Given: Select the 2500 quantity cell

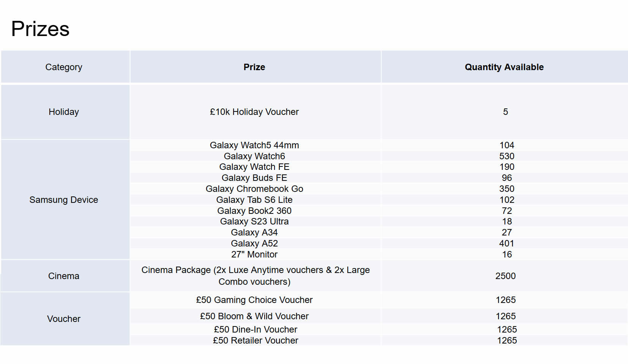Looking at the screenshot, I should [x=505, y=276].
